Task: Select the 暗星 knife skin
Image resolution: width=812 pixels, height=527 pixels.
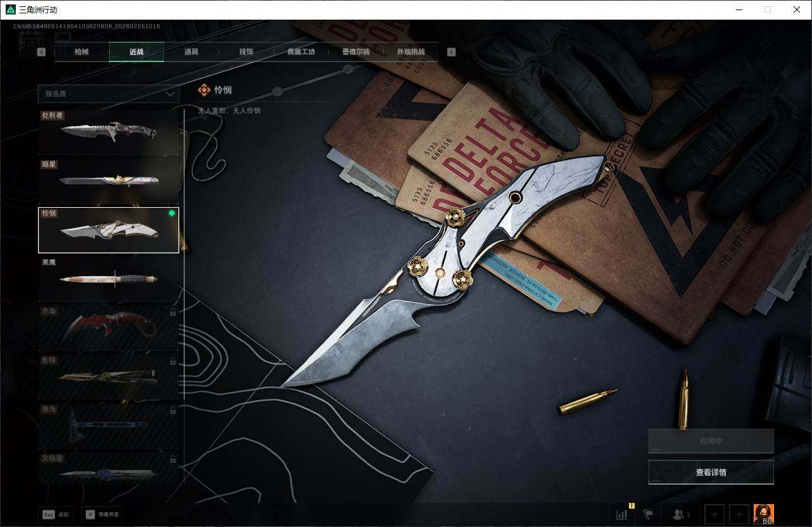Action: [x=108, y=181]
